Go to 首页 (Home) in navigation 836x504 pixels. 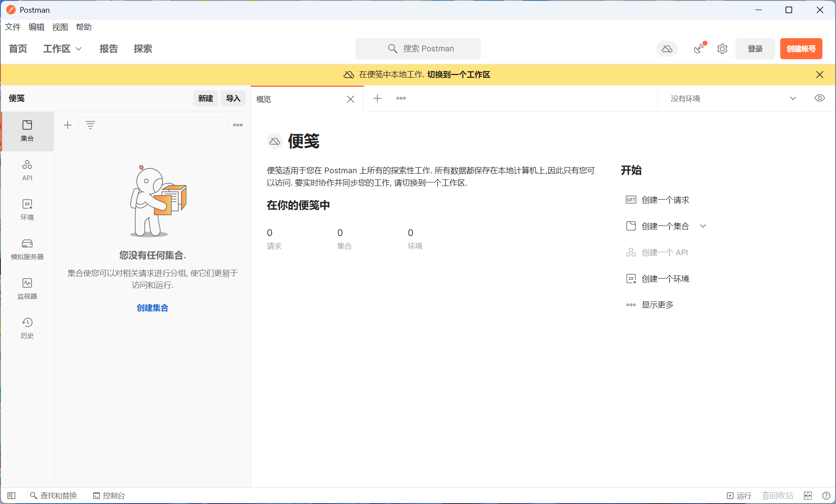tap(18, 49)
